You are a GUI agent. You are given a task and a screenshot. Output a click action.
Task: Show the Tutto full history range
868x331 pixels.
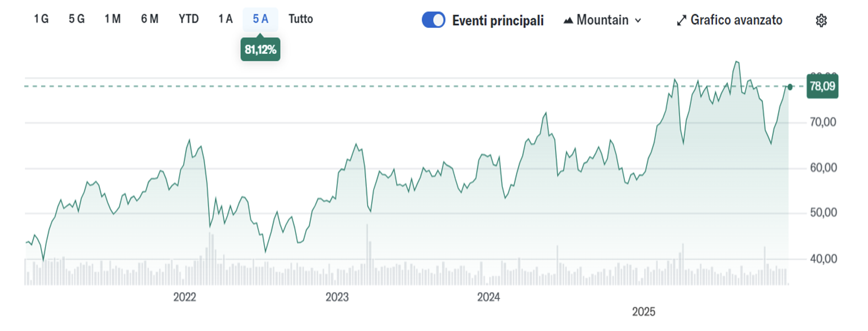coord(301,19)
